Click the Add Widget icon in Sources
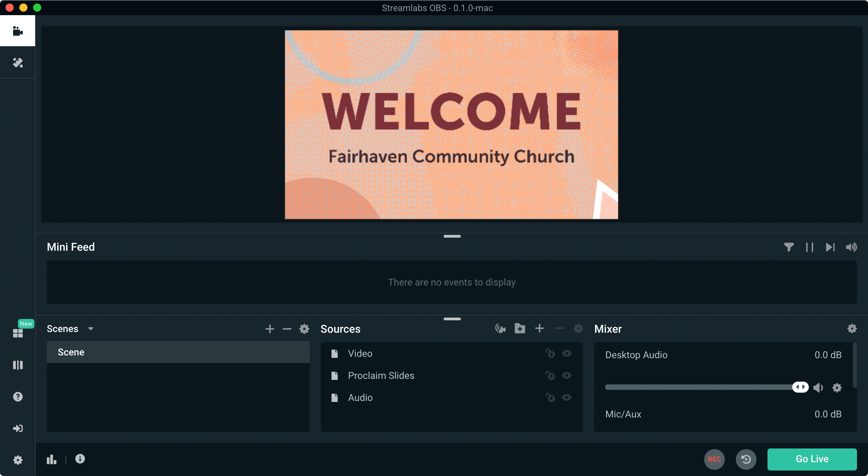Screen dimensions: 868x476 pos(500,329)
